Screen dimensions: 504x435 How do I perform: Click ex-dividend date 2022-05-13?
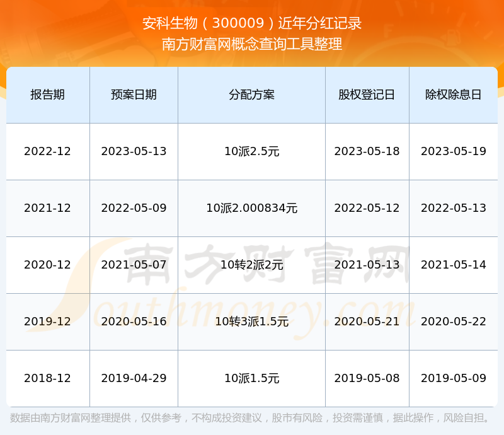[454, 208]
